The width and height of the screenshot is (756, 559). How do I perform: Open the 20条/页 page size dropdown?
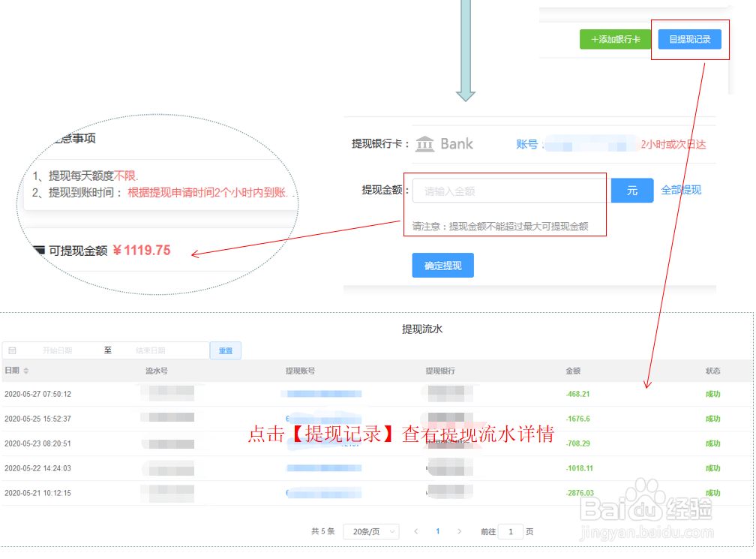370,530
